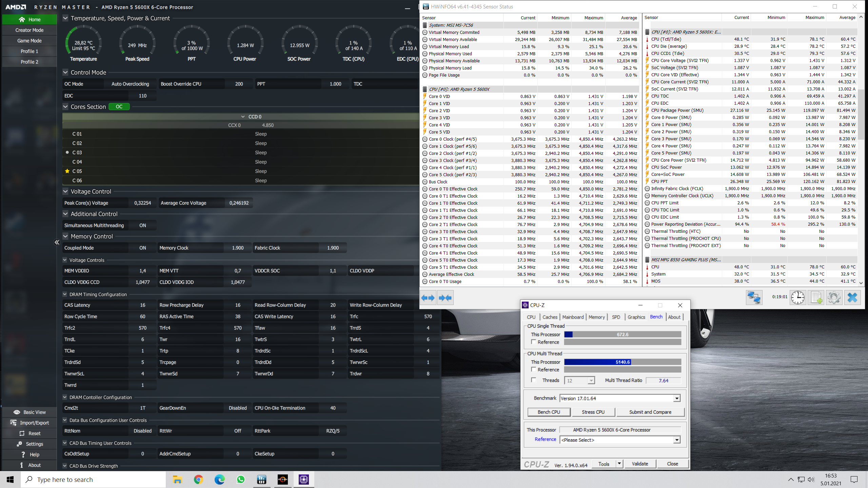This screenshot has width=868, height=488.
Task: Open HWiNFO taskbar icon
Action: click(261, 479)
